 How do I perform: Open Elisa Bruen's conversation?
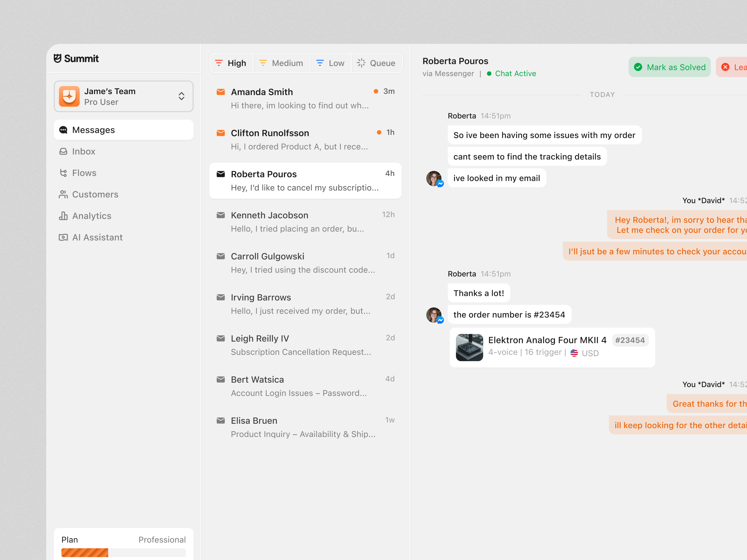pos(305,427)
